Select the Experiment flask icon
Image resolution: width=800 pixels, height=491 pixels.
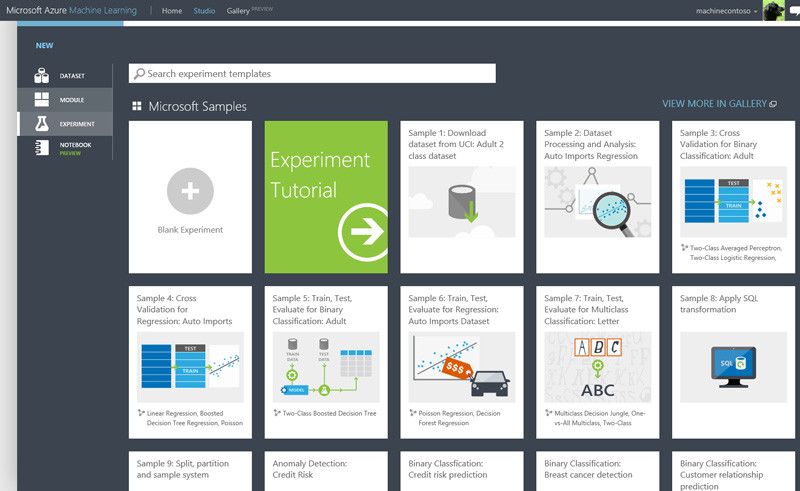pyautogui.click(x=41, y=124)
